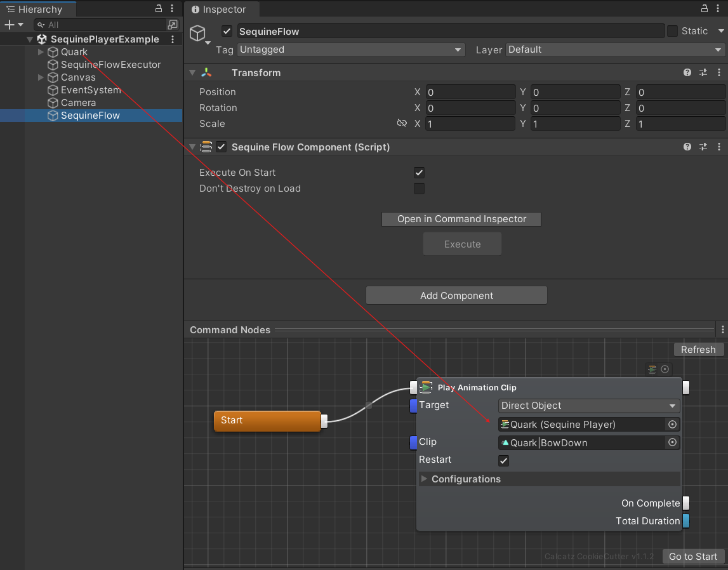Viewport: 728px width, 570px height.
Task: Toggle the Execute On Start checkbox
Action: point(419,173)
